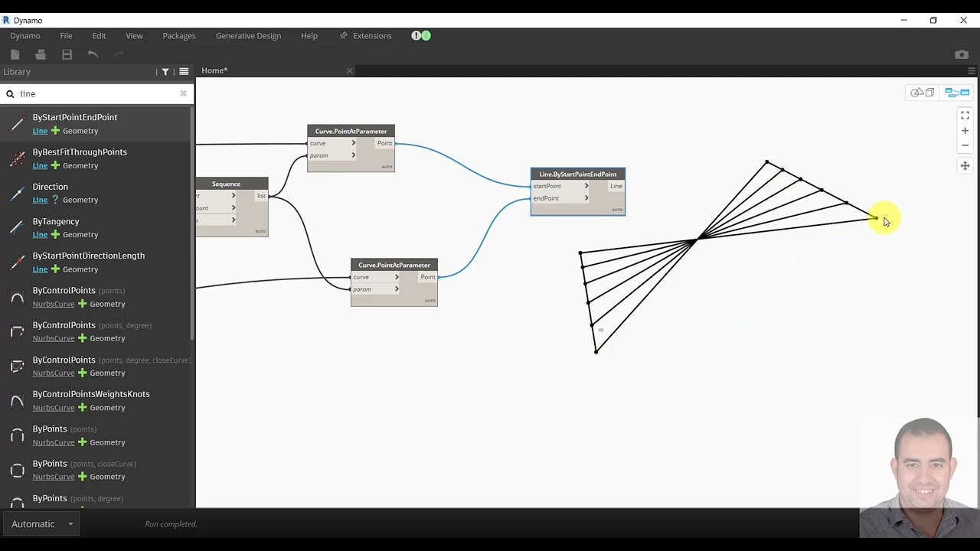
Task: Open the Packages menu
Action: tap(179, 36)
